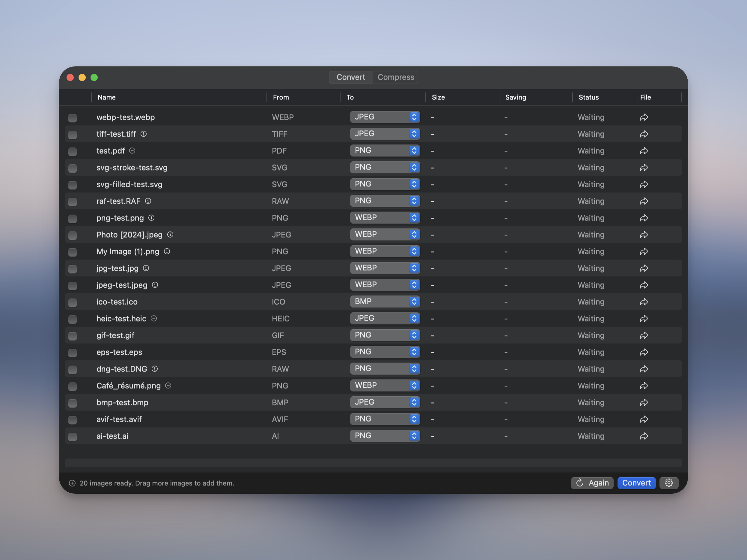Open the output format dropdown for png-test.png
The height and width of the screenshot is (560, 747).
pos(385,218)
